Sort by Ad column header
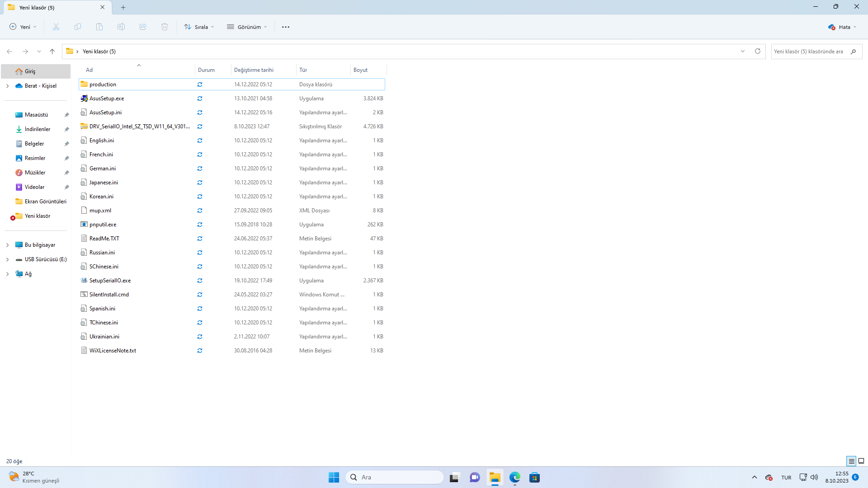 (136, 70)
